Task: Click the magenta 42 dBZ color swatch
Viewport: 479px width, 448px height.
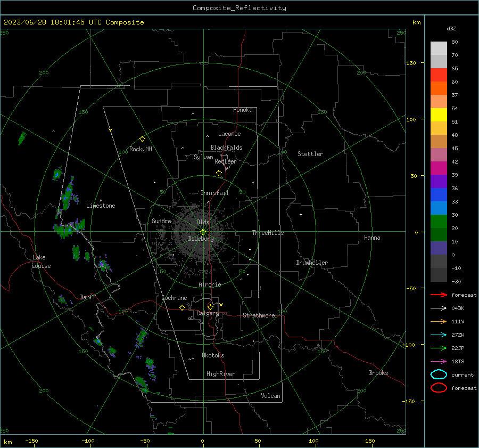Action: [439, 168]
